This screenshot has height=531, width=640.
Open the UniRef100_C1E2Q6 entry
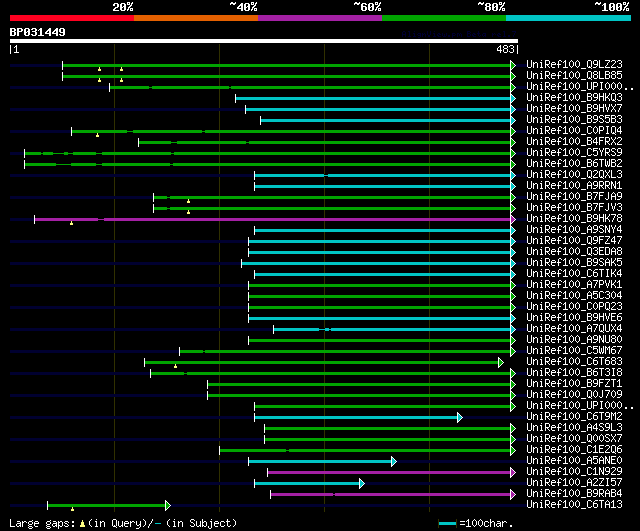pyautogui.click(x=574, y=450)
